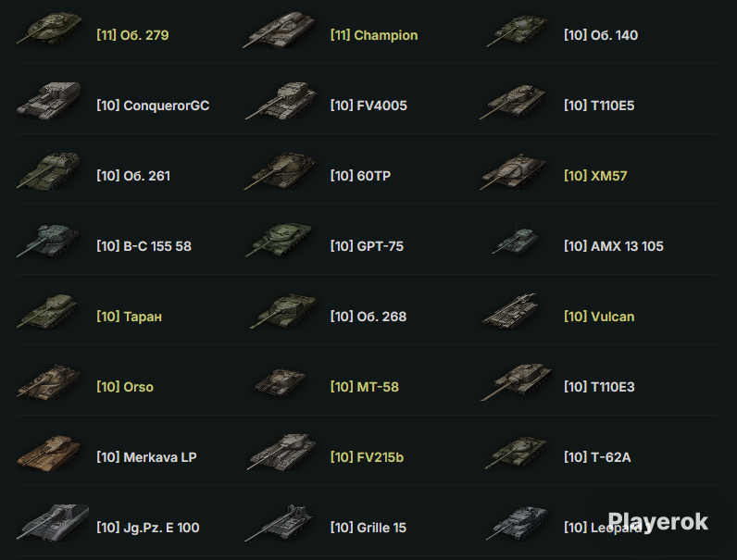This screenshot has height=560, width=737.
Task: Click the B-C 155 58 tank icon
Action: click(48, 242)
